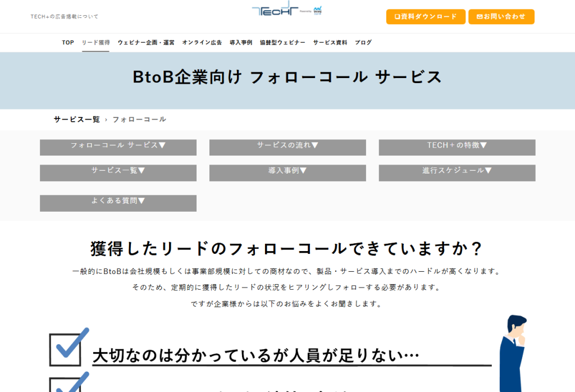Jump to フォローコール サービス▼ section

118,147
